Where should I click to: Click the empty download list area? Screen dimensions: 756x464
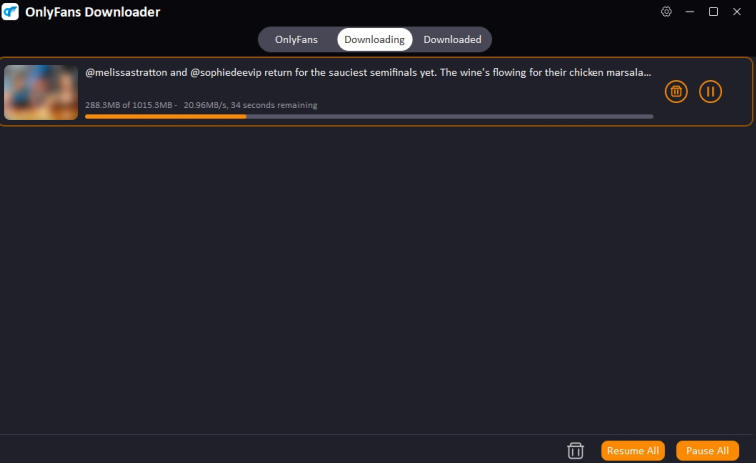pos(376,280)
